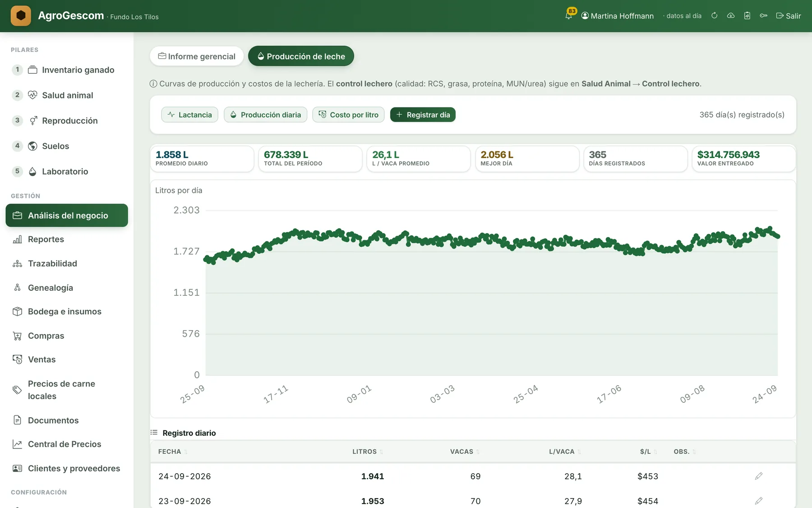This screenshot has height=508, width=812.
Task: Open Precios de carne locales
Action: [67, 390]
